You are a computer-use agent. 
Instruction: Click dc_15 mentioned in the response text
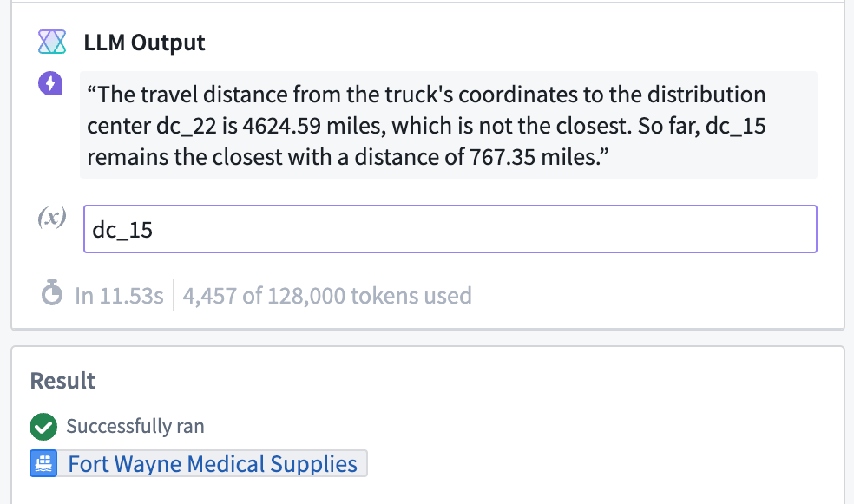(x=736, y=126)
